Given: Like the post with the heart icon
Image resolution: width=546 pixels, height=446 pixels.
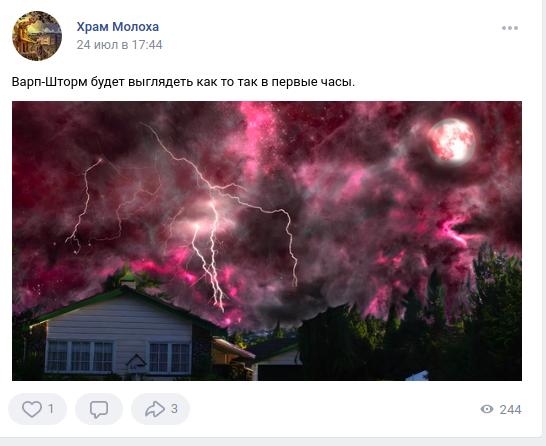Looking at the screenshot, I should [32, 409].
